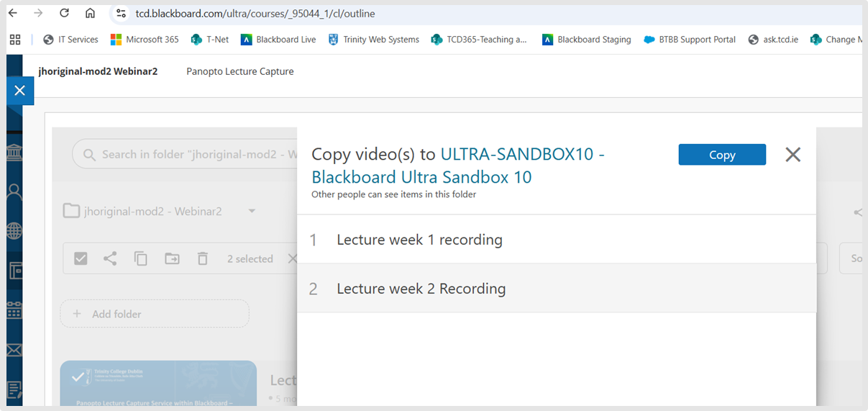Open the Microsoft 365 bookmark
The image size is (868, 411).
point(145,40)
